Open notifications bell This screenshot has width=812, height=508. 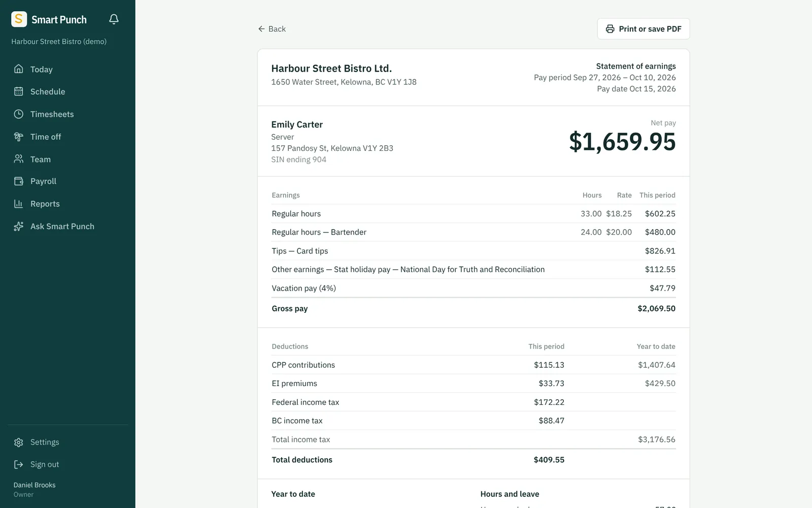pyautogui.click(x=114, y=19)
